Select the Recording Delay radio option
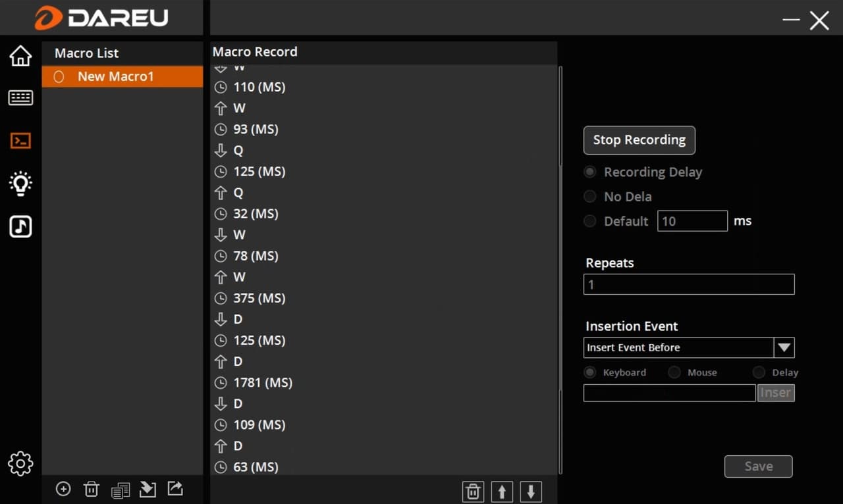The height and width of the screenshot is (504, 843). (590, 172)
